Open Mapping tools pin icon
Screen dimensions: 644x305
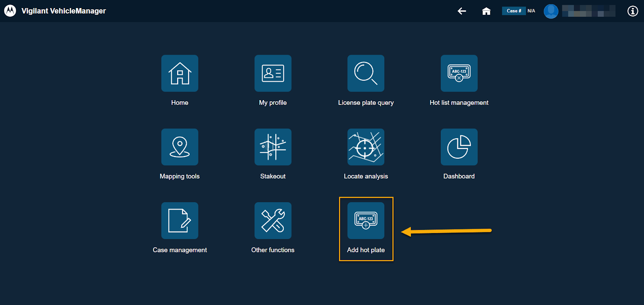click(180, 147)
